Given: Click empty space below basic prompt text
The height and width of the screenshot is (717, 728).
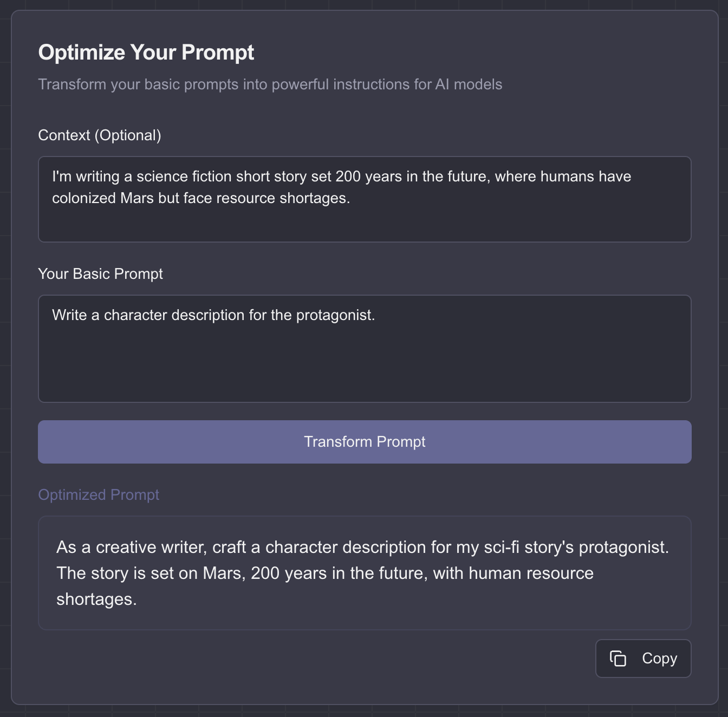Looking at the screenshot, I should pos(365,368).
